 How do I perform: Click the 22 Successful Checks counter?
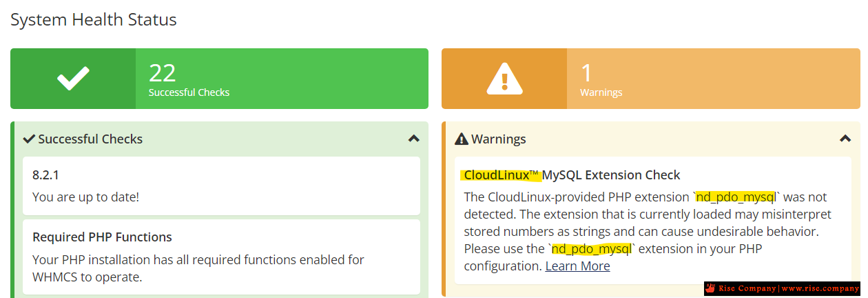189,79
